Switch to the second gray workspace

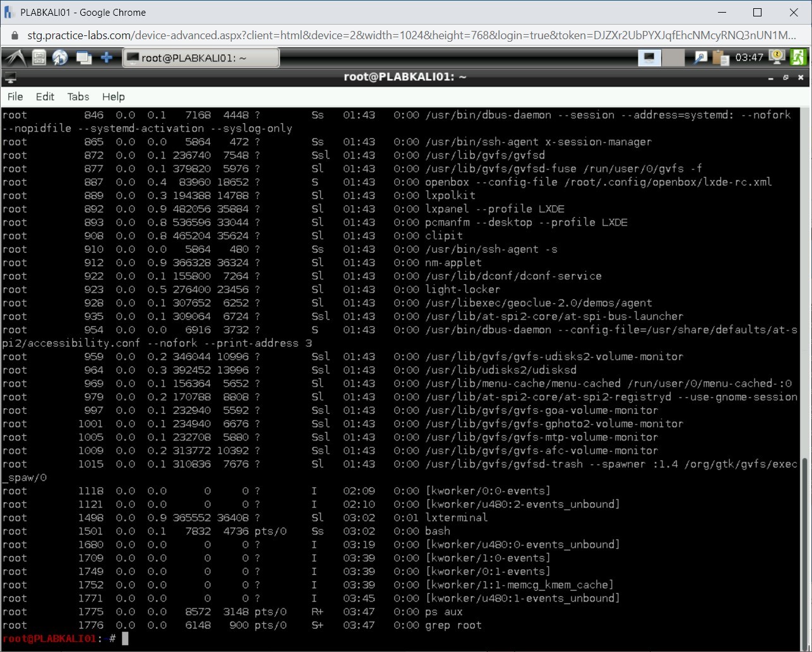pos(673,58)
